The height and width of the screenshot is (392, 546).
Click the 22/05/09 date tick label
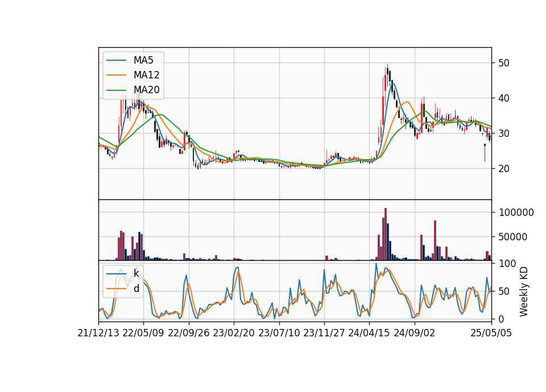point(143,333)
